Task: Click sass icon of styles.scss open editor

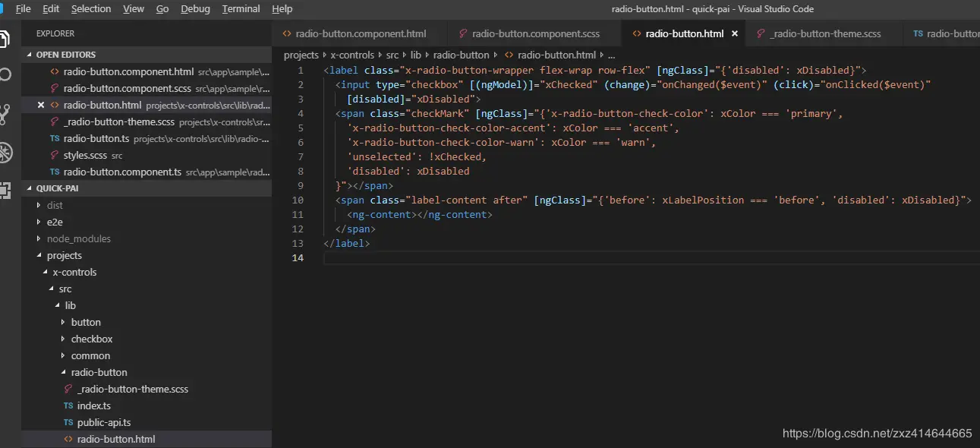Action: [55, 155]
